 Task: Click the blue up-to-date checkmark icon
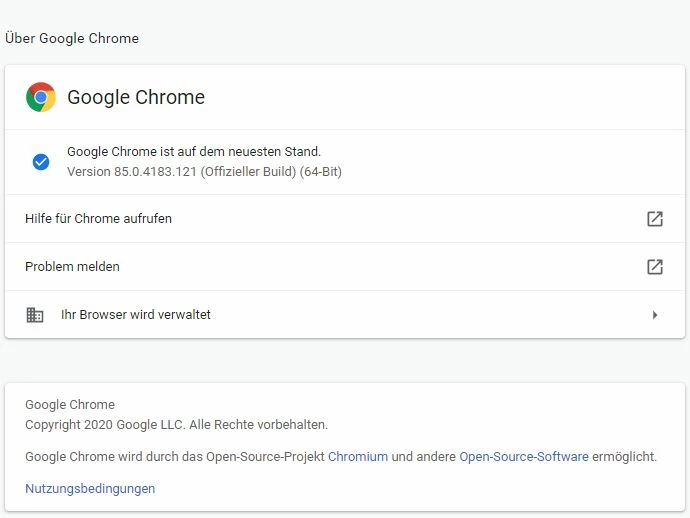[x=41, y=162]
